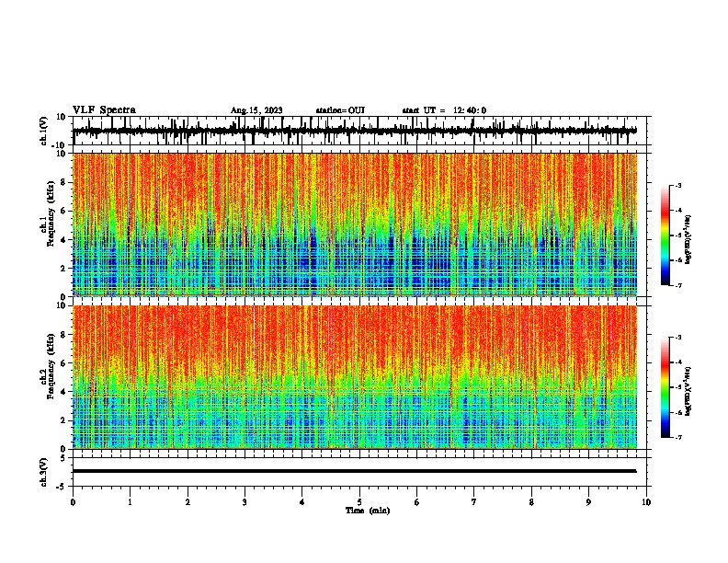Click the time axis tick label "5"
This screenshot has height=563, width=728.
click(359, 502)
